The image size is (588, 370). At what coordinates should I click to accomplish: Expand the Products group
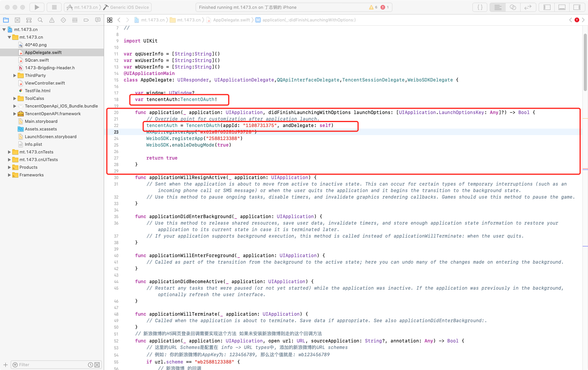10,167
